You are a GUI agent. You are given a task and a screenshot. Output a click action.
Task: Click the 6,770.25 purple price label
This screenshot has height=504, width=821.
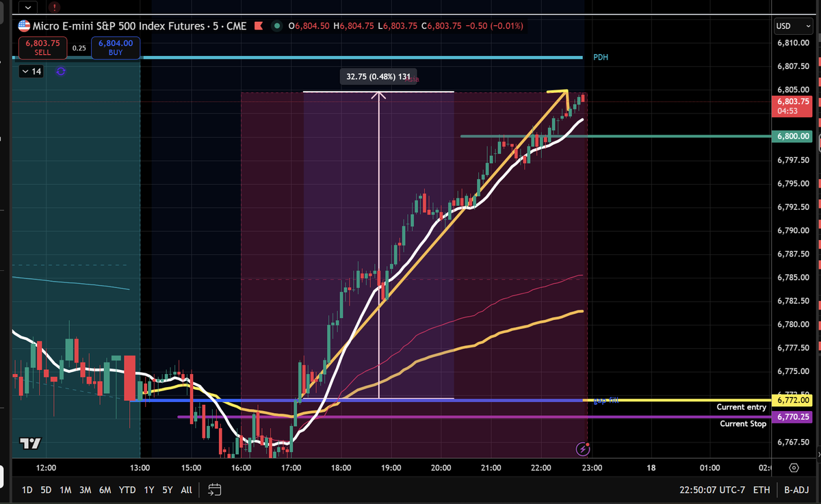tap(792, 416)
